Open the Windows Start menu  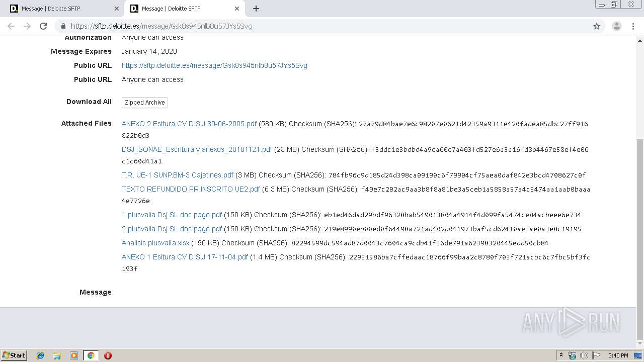(14, 355)
